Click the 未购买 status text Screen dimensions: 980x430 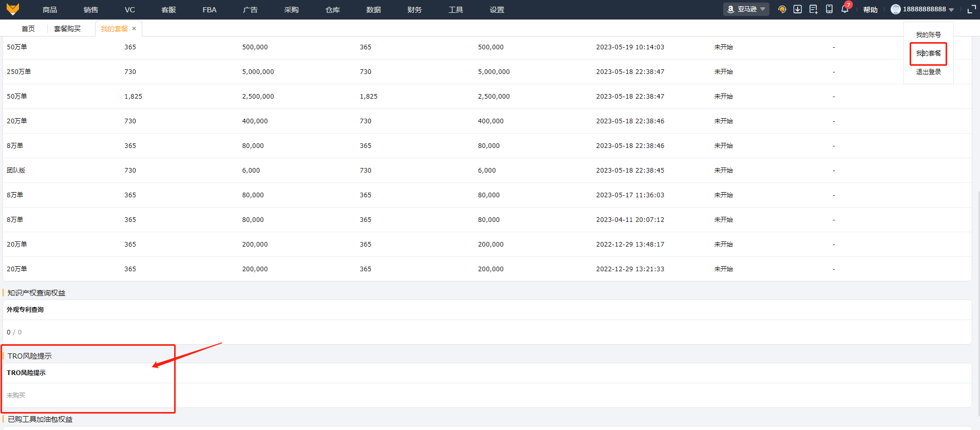point(16,396)
